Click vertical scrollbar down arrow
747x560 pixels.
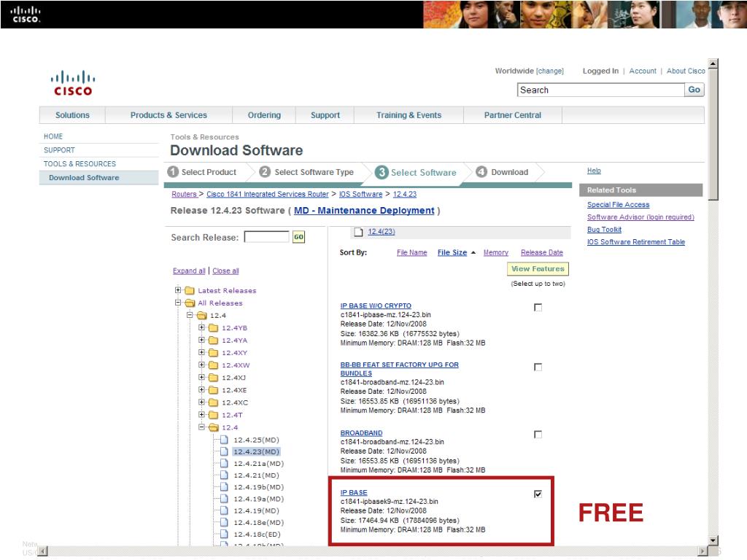pyautogui.click(x=713, y=540)
